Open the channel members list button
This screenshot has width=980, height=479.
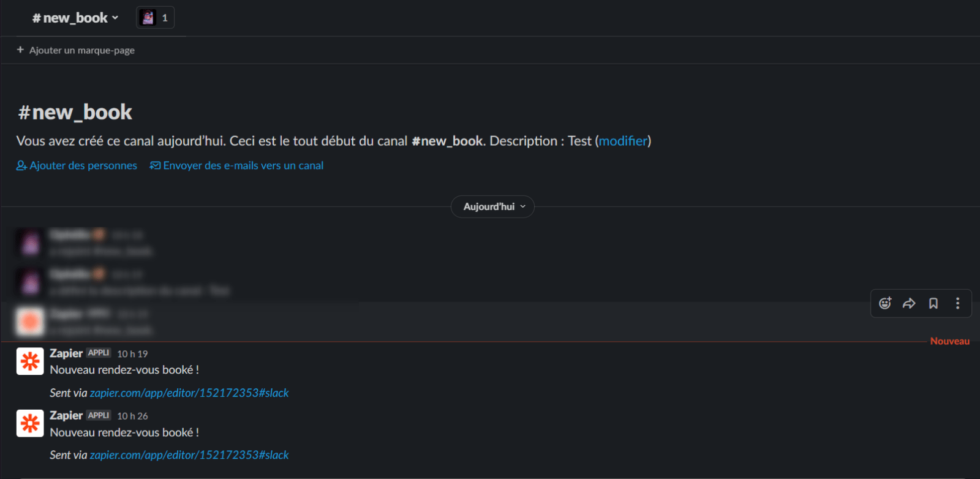pyautogui.click(x=155, y=18)
